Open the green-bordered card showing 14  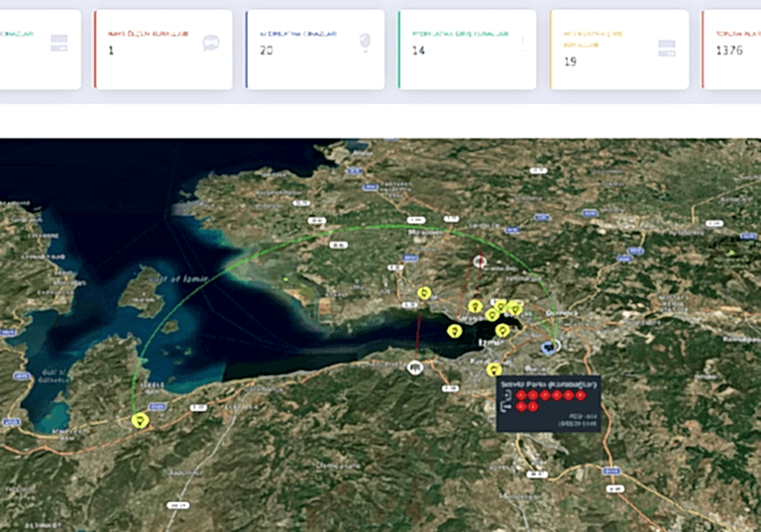coord(467,50)
